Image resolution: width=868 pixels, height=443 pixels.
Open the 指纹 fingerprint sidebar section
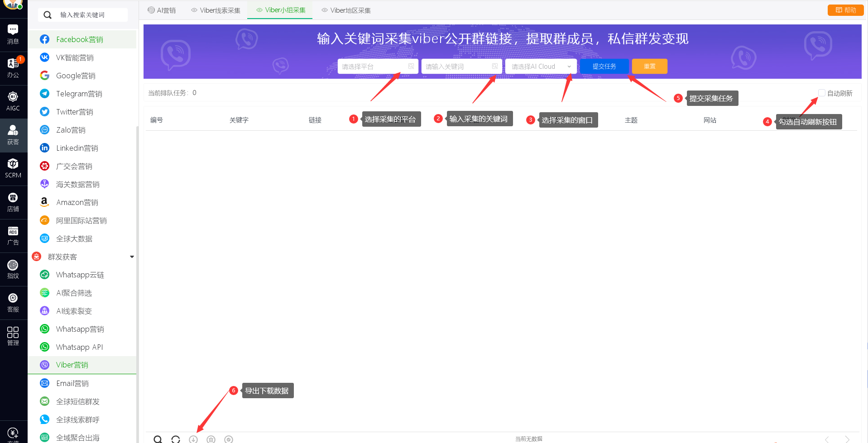tap(13, 269)
